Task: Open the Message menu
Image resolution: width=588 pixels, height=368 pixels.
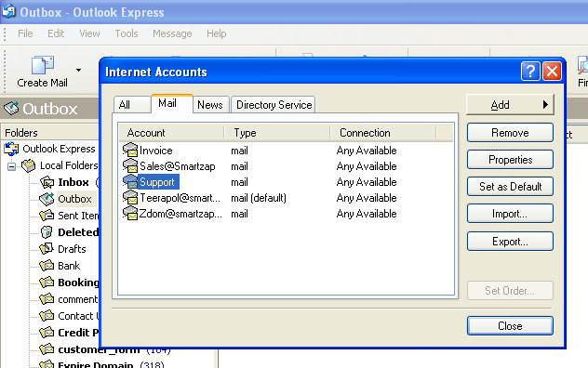Action: tap(172, 33)
